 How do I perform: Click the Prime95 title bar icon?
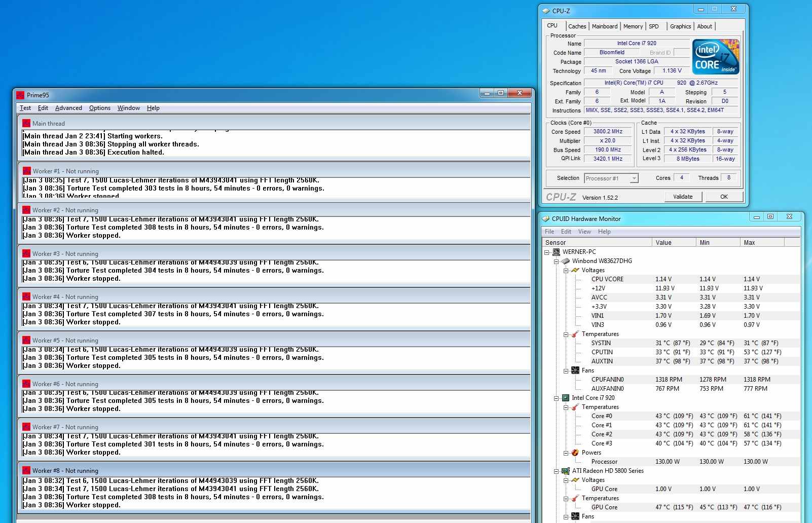coord(20,95)
